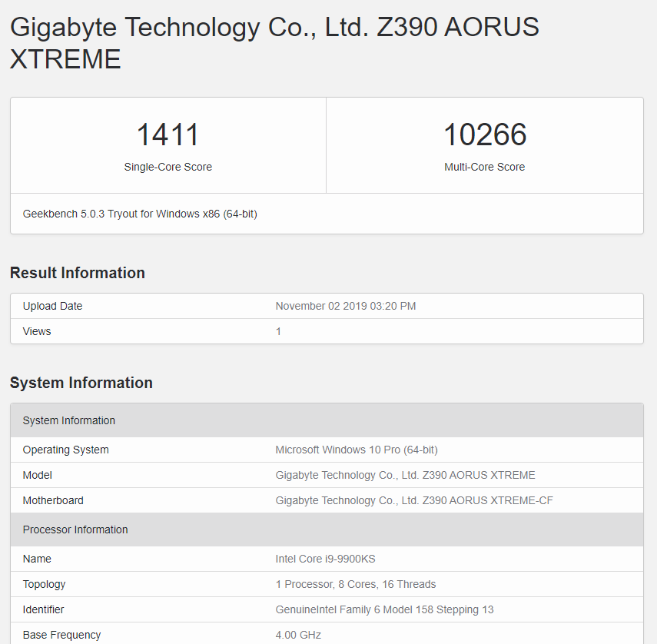Select the base frequency value '4.00 GHz'
Image resolution: width=657 pixels, height=644 pixels.
(298, 636)
